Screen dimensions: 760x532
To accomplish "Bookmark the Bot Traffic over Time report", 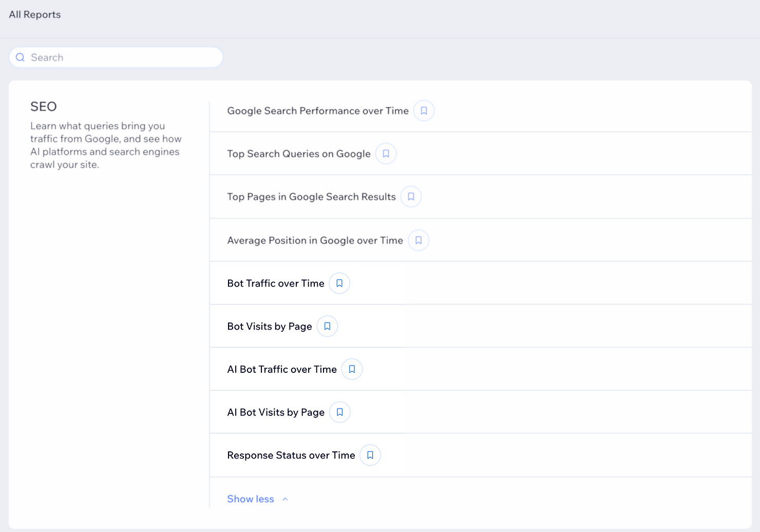I will point(339,283).
